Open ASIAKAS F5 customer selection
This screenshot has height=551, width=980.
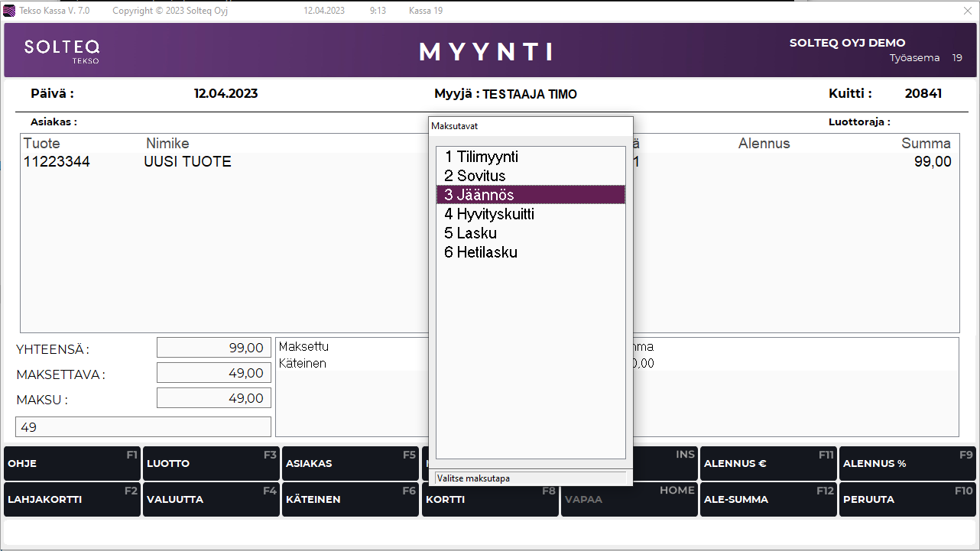[x=350, y=464]
